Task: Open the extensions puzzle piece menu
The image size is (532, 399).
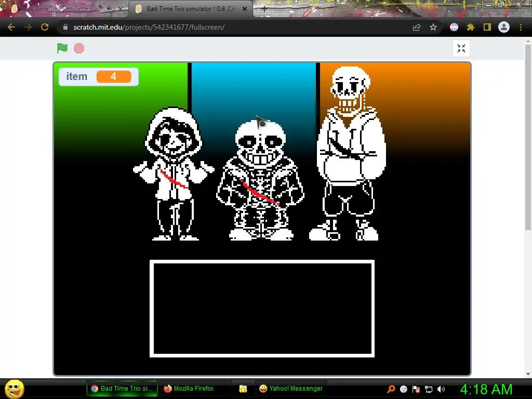Action: (471, 27)
